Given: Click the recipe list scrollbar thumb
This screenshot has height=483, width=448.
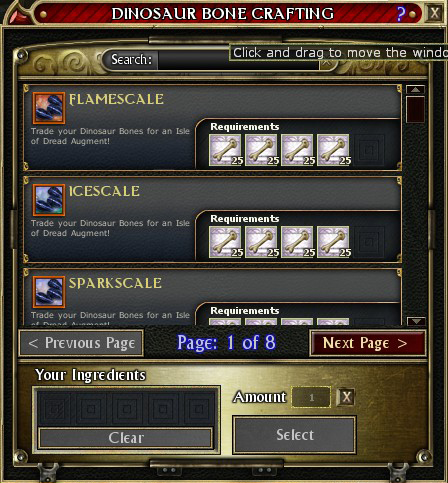Looking at the screenshot, I should 415,109.
